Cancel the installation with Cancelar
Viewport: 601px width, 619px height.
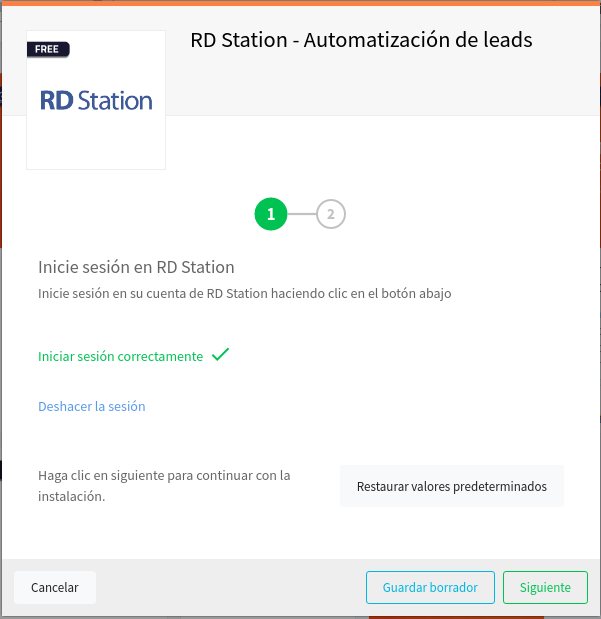(55, 587)
